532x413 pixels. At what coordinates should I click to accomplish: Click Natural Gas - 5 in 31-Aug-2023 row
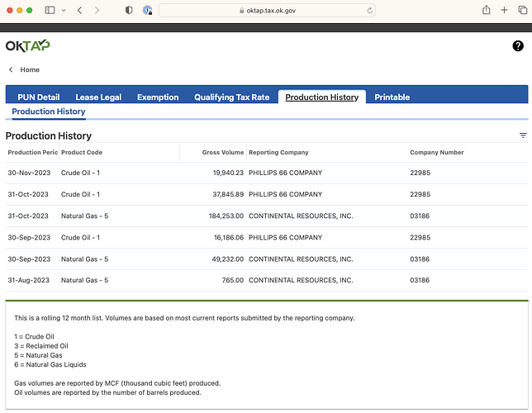pyautogui.click(x=84, y=280)
